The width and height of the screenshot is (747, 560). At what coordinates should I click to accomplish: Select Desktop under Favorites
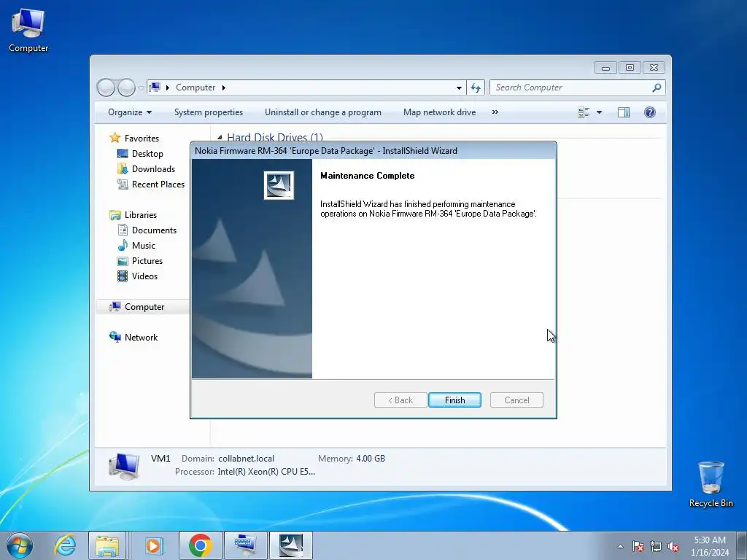147,154
